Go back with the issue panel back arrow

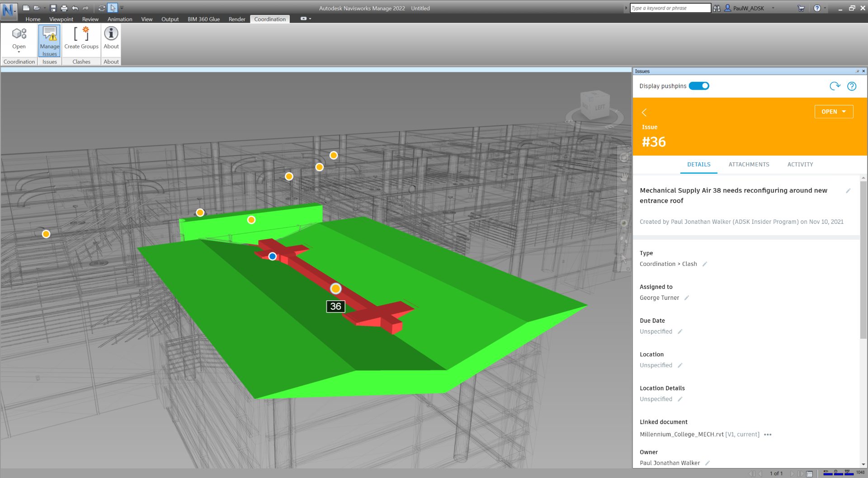(x=644, y=113)
